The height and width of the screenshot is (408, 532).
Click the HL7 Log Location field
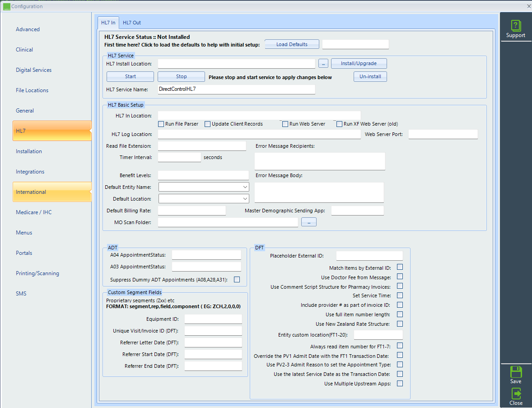(259, 134)
